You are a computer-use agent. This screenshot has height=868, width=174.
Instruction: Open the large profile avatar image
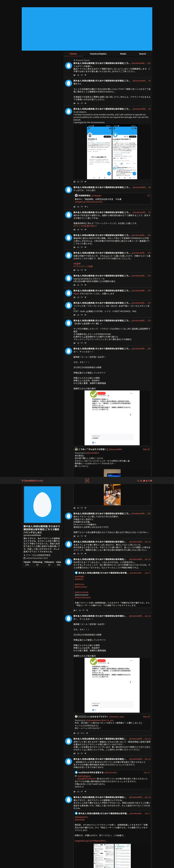click(42, 504)
